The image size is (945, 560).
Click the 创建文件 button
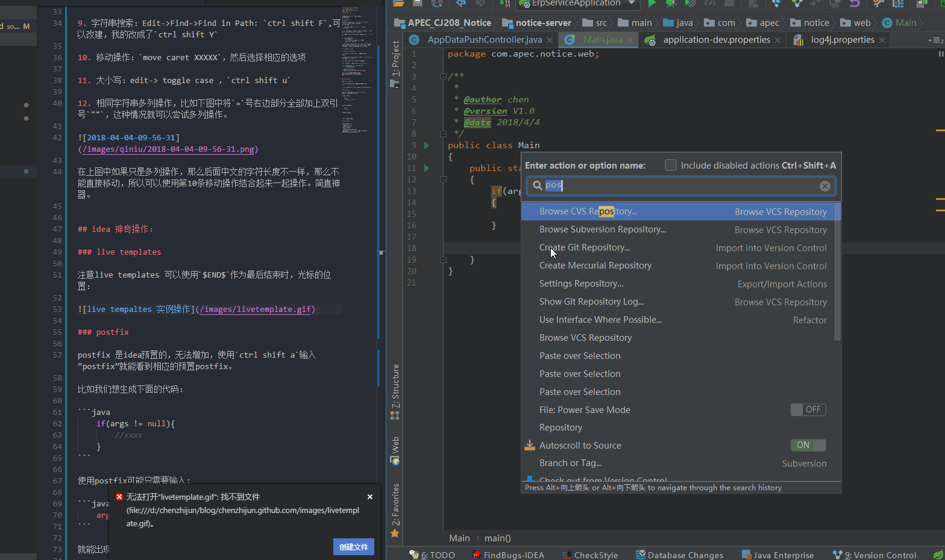pyautogui.click(x=354, y=547)
